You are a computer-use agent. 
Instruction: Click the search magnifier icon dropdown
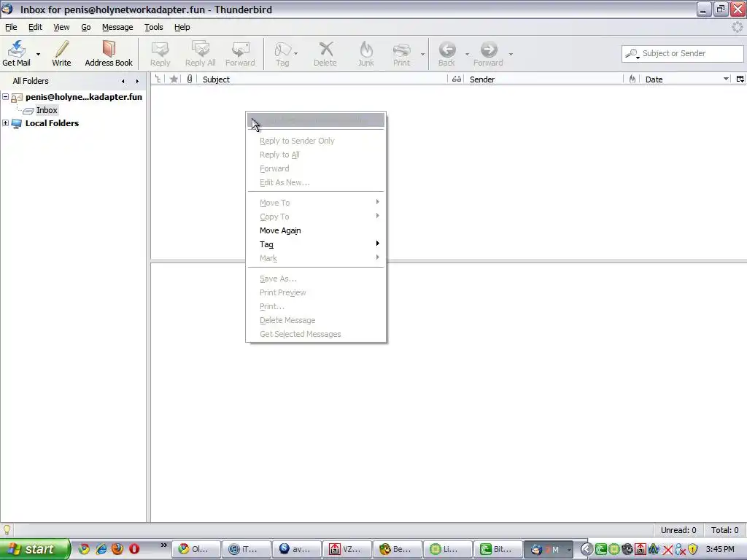632,53
